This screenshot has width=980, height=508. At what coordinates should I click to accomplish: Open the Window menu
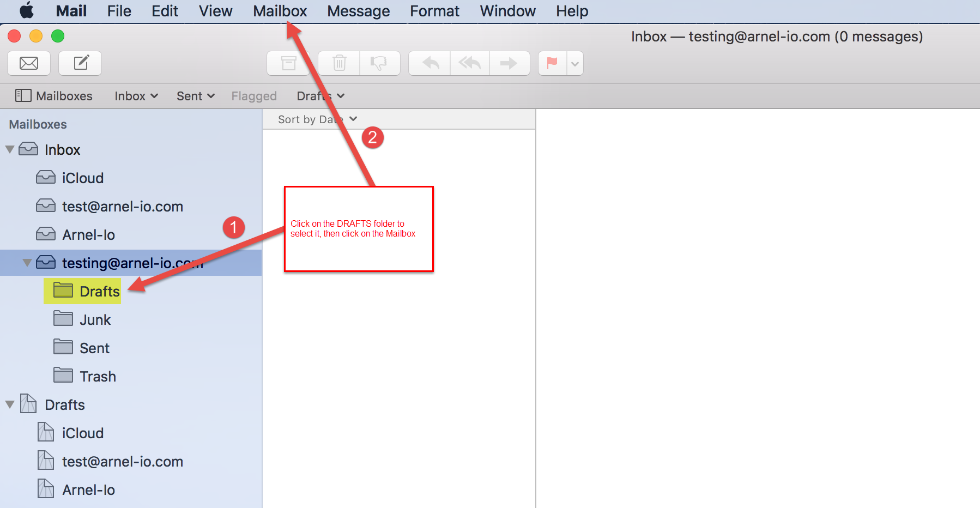tap(508, 11)
